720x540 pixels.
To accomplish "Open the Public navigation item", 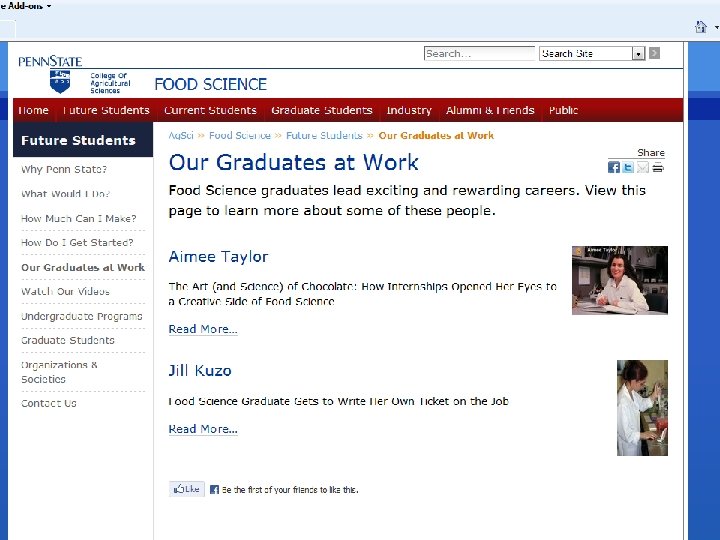I will [563, 110].
